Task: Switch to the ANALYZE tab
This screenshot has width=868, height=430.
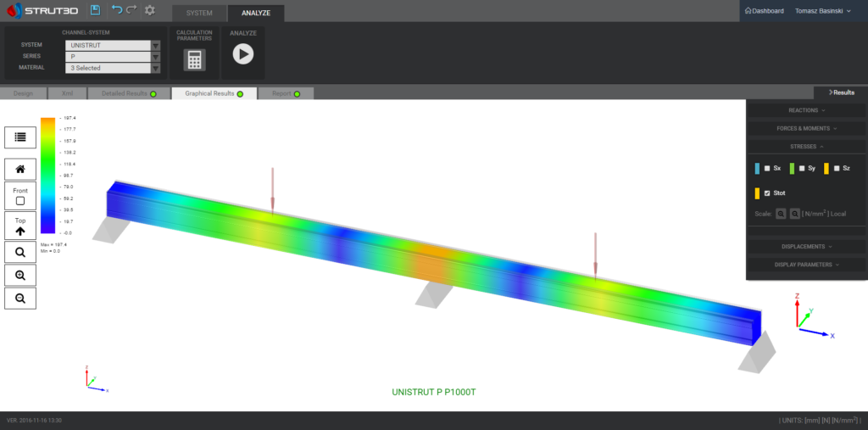Action: click(x=256, y=14)
